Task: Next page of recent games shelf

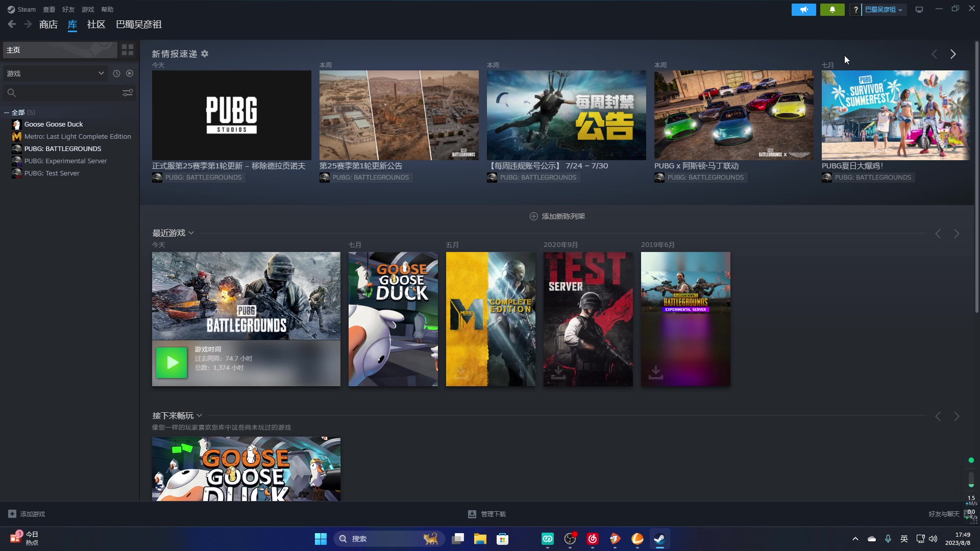Action: pyautogui.click(x=957, y=234)
